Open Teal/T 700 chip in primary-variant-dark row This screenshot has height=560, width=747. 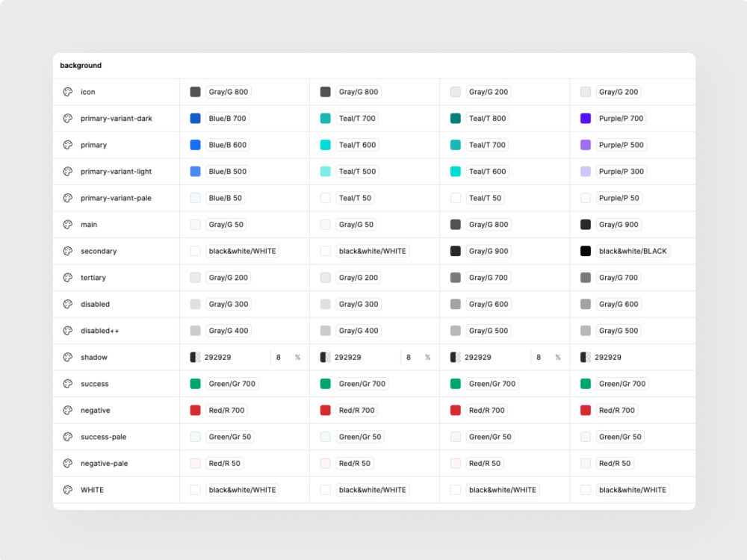tap(357, 119)
